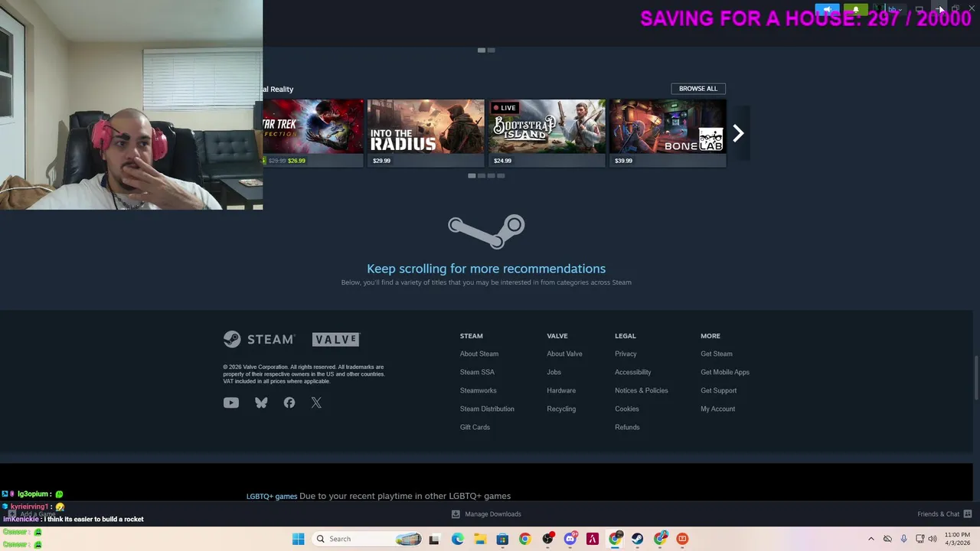Open the green bell notifications icon
Screen dimensions: 980x551
[x=855, y=10]
